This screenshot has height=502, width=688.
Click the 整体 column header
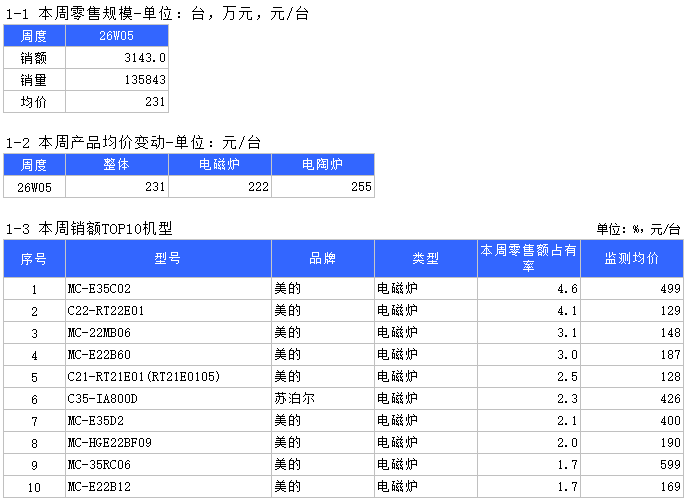coord(116,165)
